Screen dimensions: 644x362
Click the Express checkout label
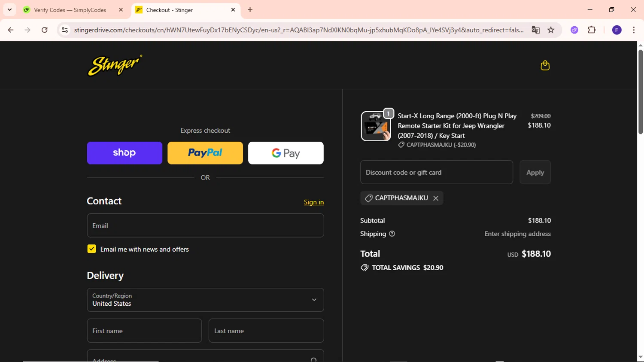click(x=205, y=131)
